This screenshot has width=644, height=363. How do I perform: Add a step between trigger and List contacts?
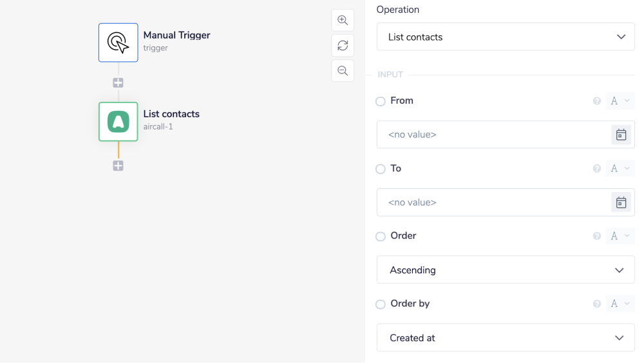point(118,83)
